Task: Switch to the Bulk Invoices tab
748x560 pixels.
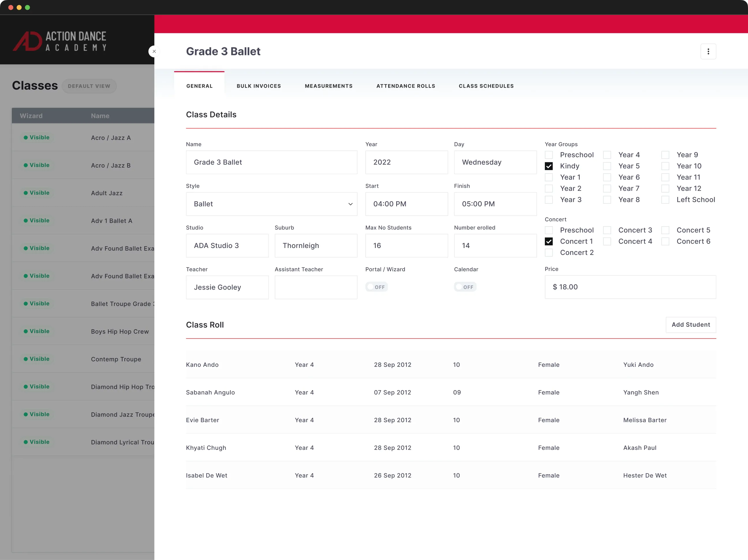Action: pyautogui.click(x=258, y=86)
